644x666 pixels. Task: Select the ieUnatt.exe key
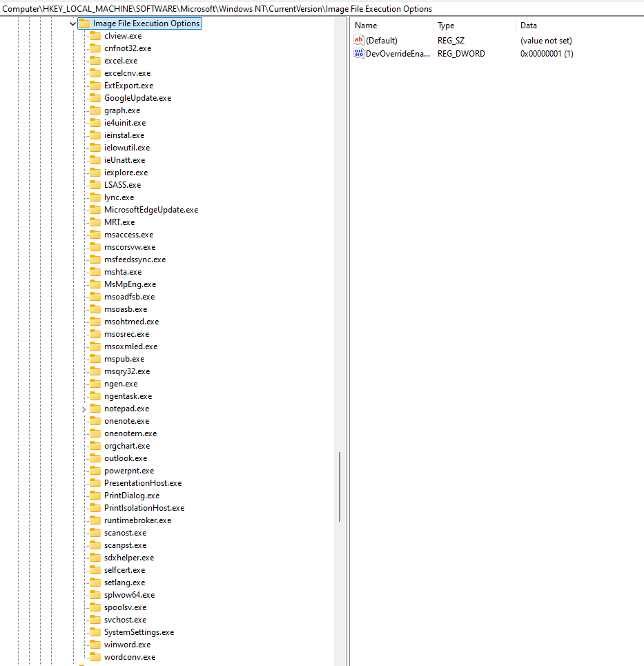click(124, 160)
